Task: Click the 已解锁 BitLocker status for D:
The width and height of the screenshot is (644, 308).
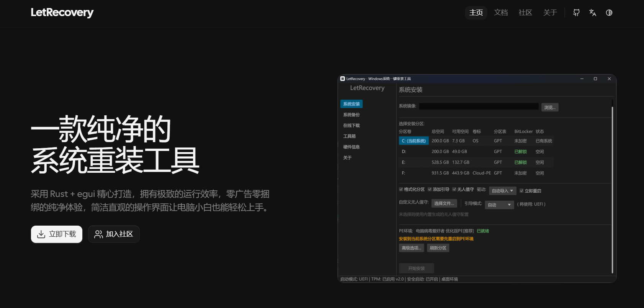Action: (521, 152)
